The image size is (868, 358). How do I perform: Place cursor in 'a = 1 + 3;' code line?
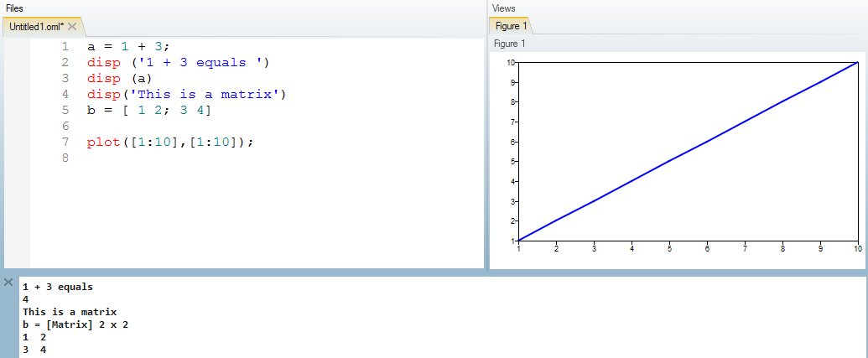point(127,46)
